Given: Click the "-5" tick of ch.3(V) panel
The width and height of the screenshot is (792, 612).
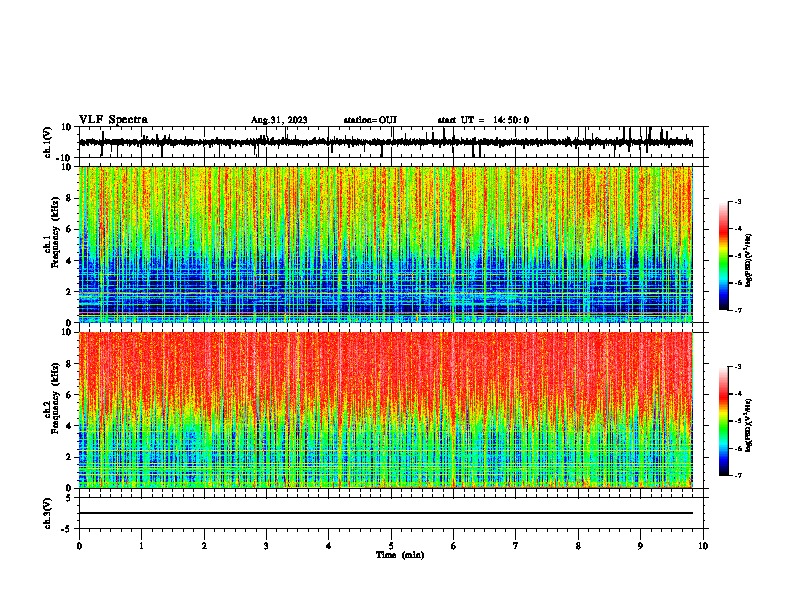Looking at the screenshot, I should tap(68, 529).
